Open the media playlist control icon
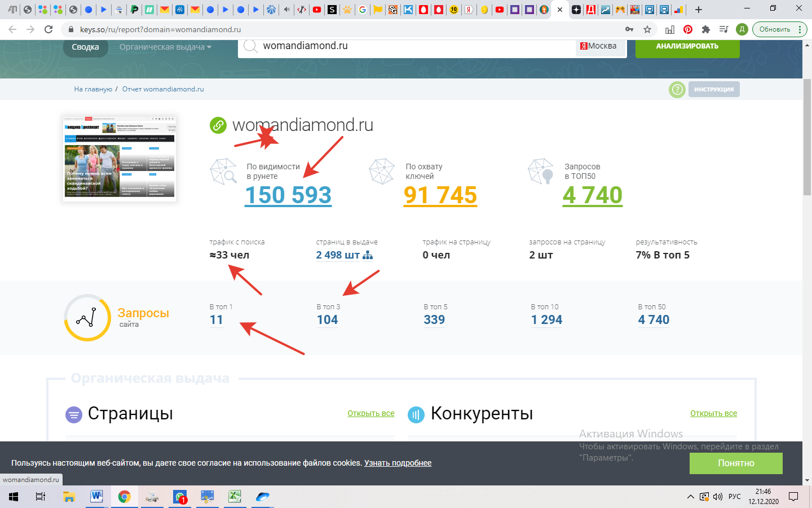The height and width of the screenshot is (508, 812). [724, 29]
